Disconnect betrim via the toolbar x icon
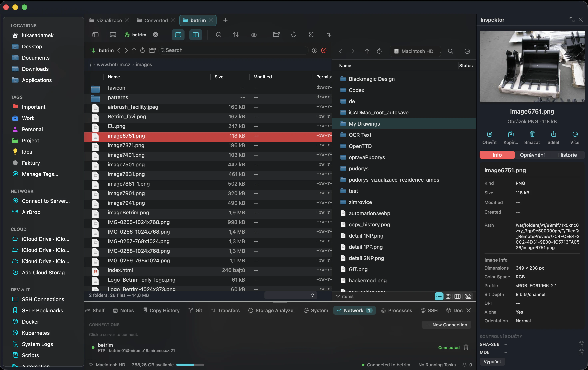This screenshot has height=370, width=588. point(155,35)
